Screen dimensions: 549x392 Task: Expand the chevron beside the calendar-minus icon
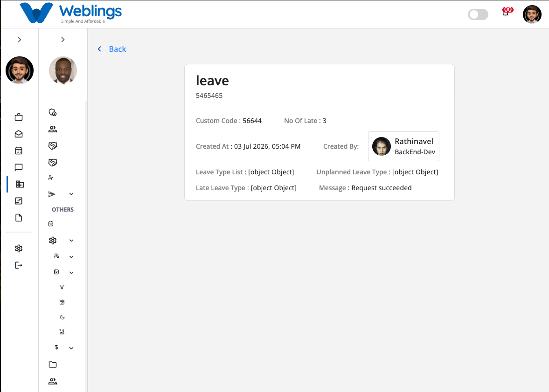[71, 272]
